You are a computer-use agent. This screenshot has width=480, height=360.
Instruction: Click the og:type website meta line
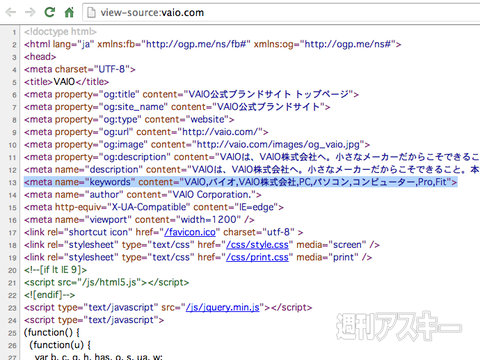click(x=129, y=119)
